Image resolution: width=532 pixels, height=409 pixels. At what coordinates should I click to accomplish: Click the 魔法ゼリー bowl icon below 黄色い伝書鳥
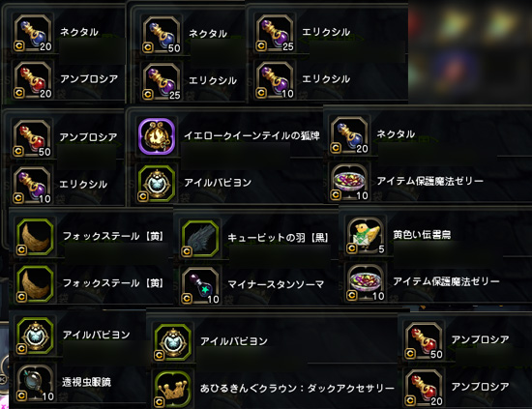[x=366, y=282]
